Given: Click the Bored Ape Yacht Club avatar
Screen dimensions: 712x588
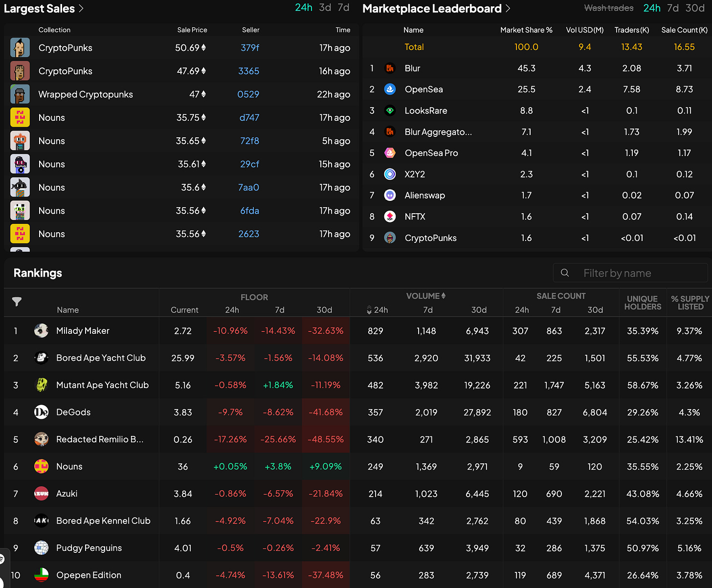Looking at the screenshot, I should tap(41, 358).
